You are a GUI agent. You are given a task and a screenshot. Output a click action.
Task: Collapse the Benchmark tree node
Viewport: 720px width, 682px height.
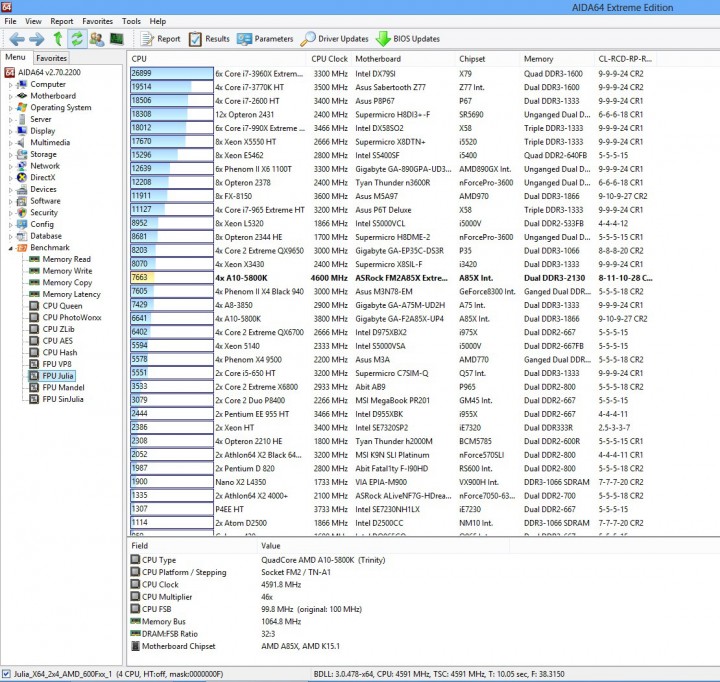pyautogui.click(x=11, y=248)
